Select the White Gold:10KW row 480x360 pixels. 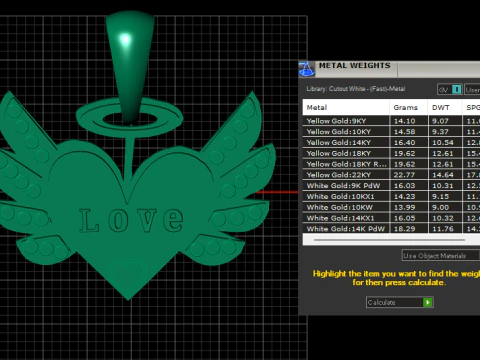point(391,207)
